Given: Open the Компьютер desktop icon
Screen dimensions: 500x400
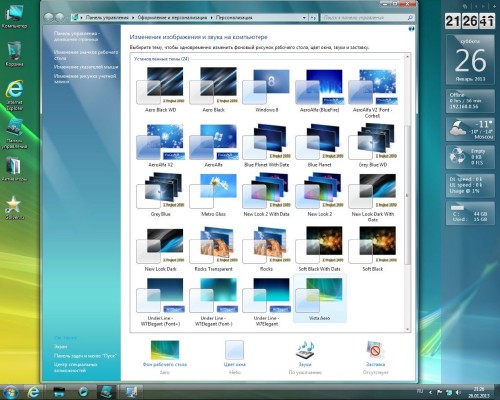Looking at the screenshot, I should click(x=14, y=17).
